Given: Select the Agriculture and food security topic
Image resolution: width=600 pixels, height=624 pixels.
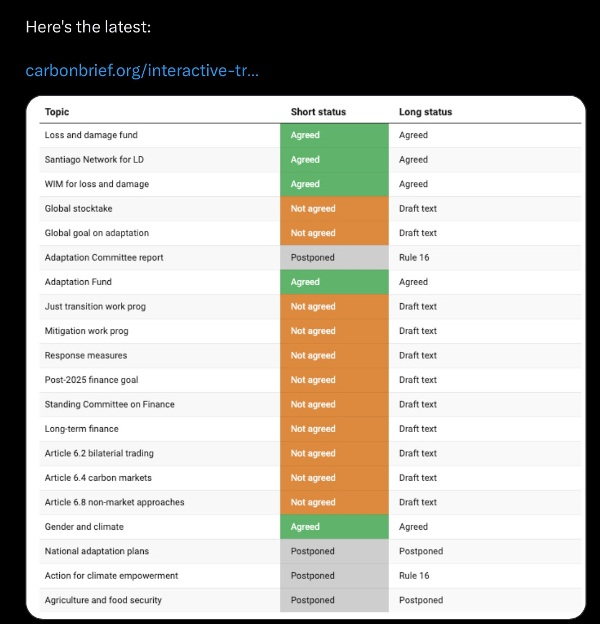Looking at the screenshot, I should tap(103, 600).
